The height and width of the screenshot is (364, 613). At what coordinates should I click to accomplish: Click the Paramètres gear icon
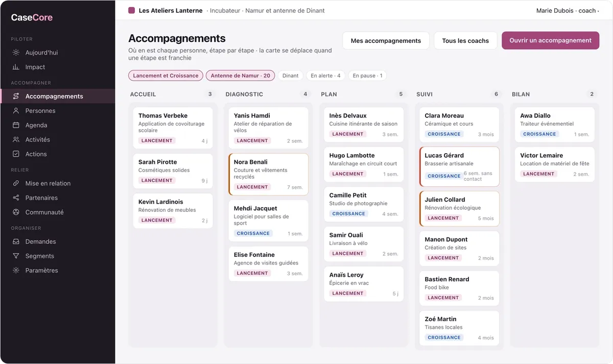pyautogui.click(x=16, y=270)
